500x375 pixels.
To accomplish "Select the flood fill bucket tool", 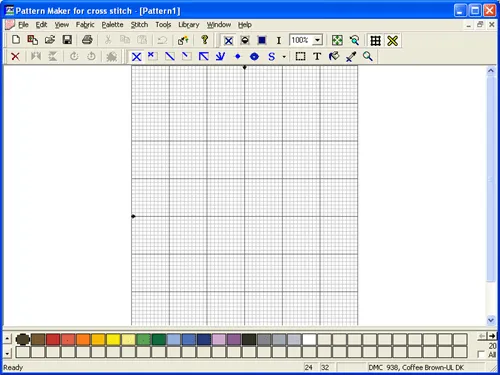I will [334, 56].
